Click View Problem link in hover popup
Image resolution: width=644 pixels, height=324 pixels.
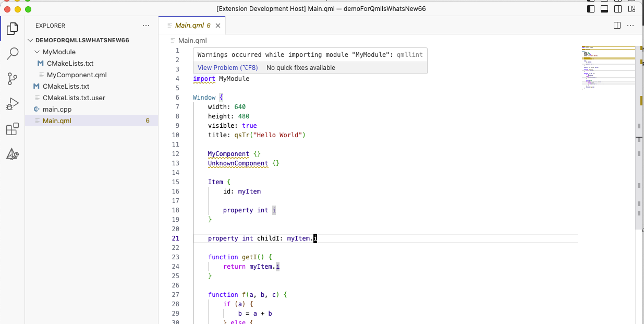(227, 68)
